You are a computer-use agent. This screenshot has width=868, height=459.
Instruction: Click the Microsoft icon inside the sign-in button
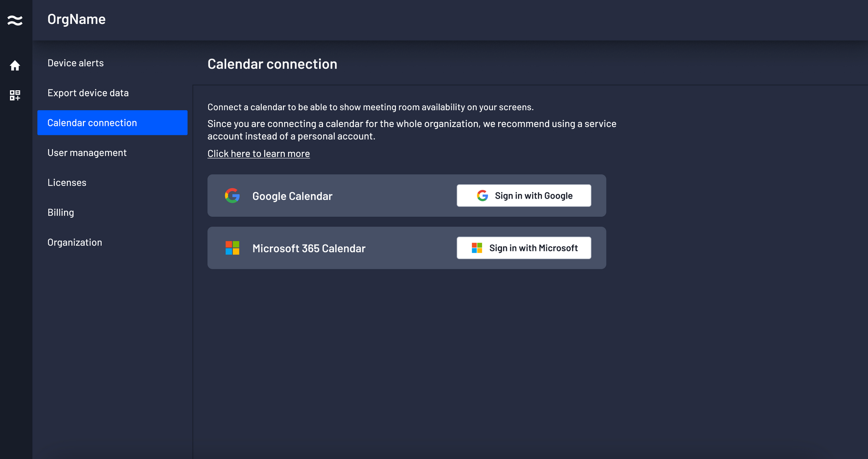tap(477, 248)
